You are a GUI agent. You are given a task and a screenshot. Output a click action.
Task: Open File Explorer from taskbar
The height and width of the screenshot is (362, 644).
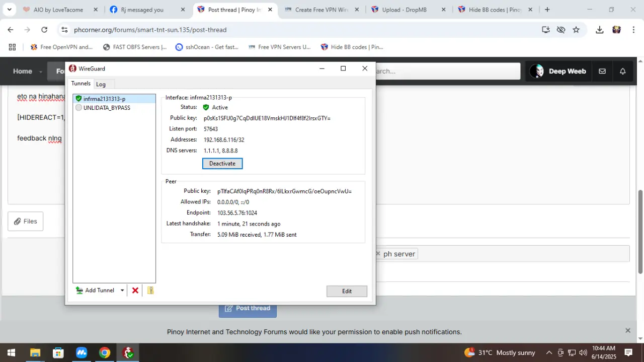pos(35,352)
